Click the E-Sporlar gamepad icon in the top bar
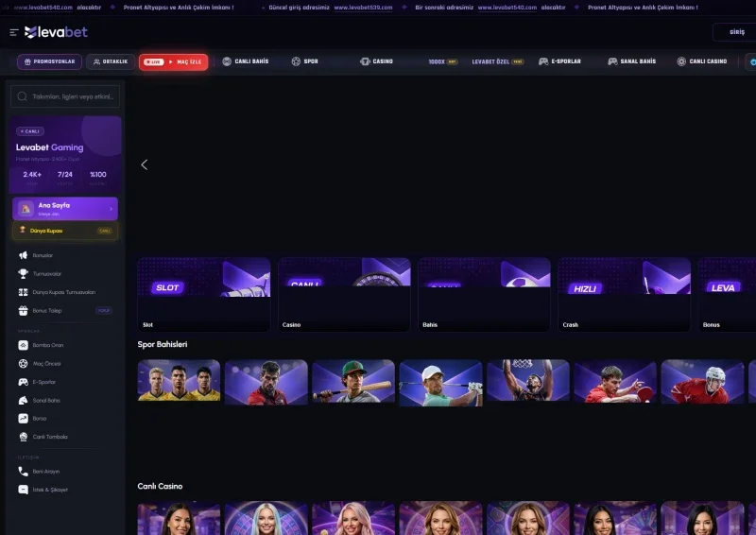The image size is (756, 535). (x=543, y=61)
